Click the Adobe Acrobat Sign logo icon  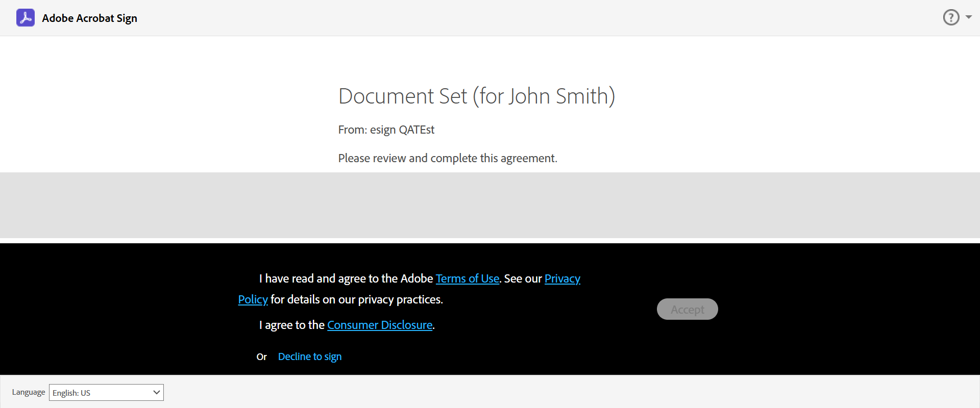click(26, 18)
